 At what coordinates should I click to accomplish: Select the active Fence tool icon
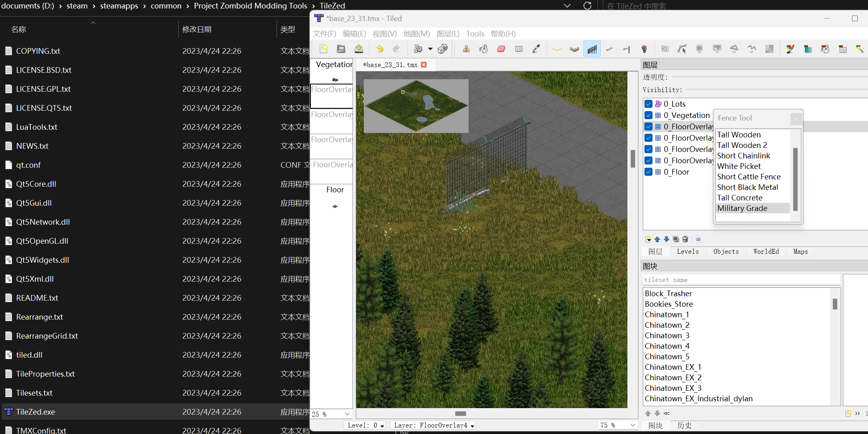coord(592,49)
